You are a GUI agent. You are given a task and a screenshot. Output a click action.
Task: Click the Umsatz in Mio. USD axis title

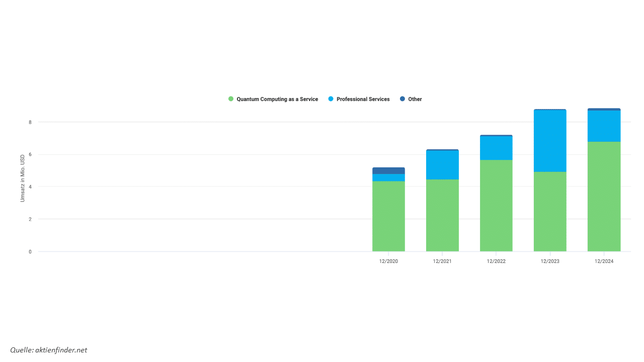coord(23,178)
